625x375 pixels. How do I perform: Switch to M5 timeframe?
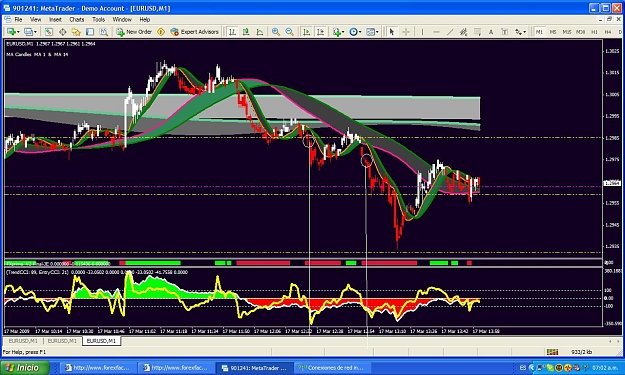coord(553,32)
